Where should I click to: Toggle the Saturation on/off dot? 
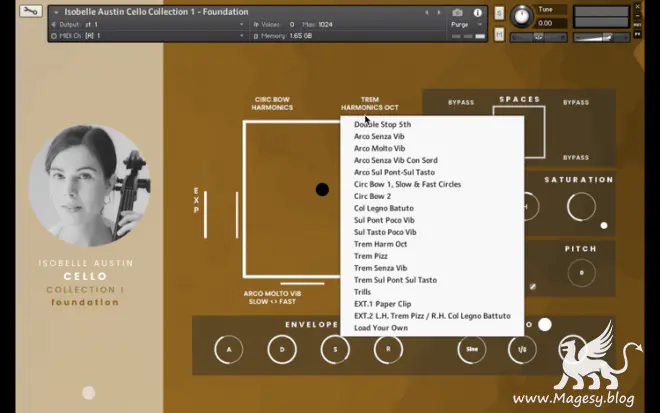604,226
